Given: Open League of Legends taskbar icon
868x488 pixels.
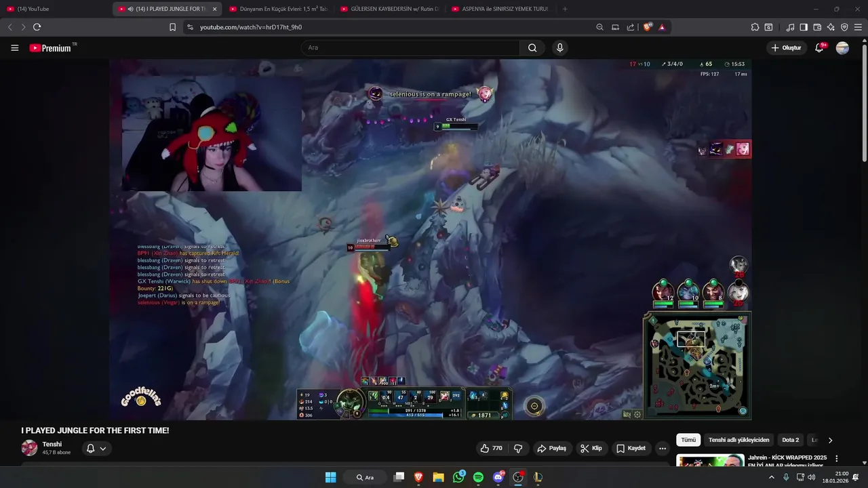Looking at the screenshot, I should (538, 477).
